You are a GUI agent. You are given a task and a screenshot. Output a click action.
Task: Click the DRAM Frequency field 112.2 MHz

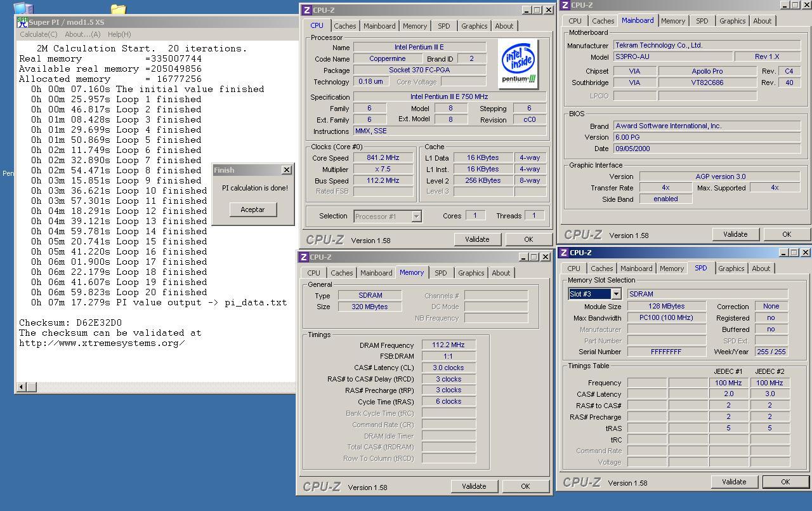pyautogui.click(x=449, y=345)
